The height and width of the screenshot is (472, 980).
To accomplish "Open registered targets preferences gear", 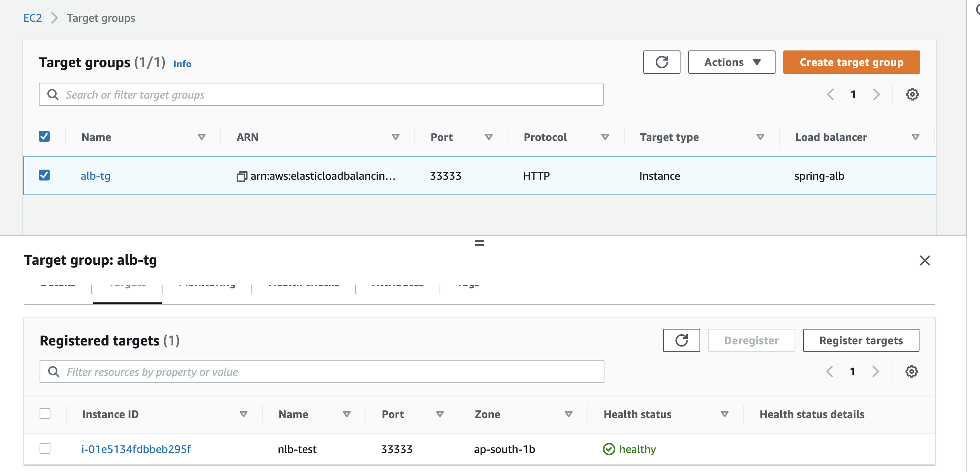I will click(911, 371).
